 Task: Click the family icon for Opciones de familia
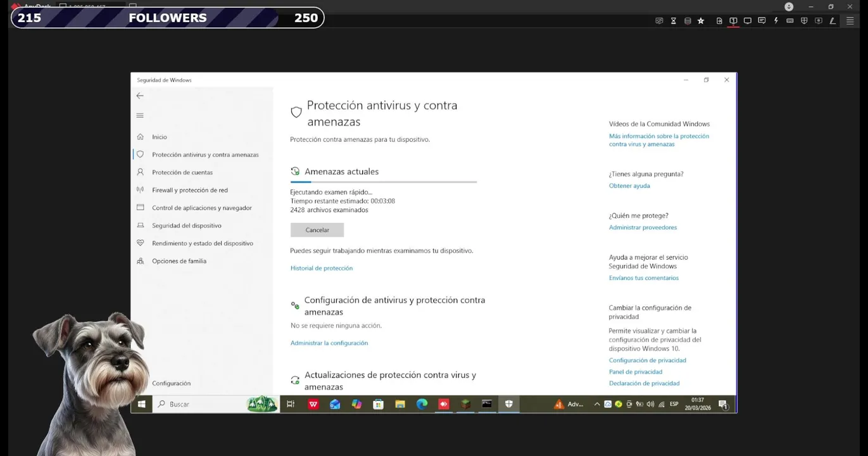(x=140, y=261)
